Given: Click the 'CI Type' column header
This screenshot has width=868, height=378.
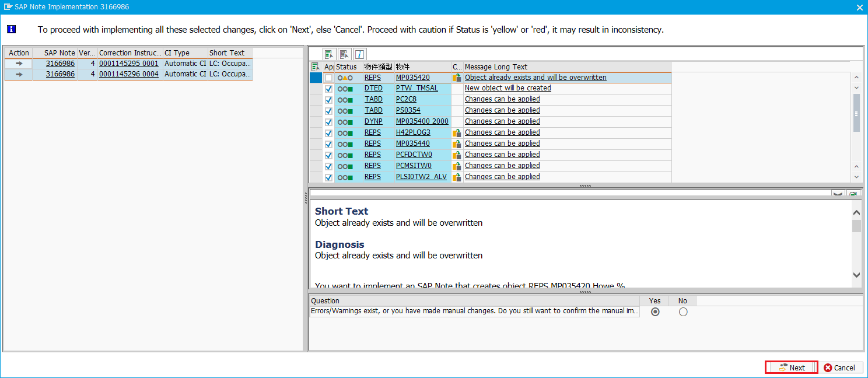Looking at the screenshot, I should pos(185,53).
